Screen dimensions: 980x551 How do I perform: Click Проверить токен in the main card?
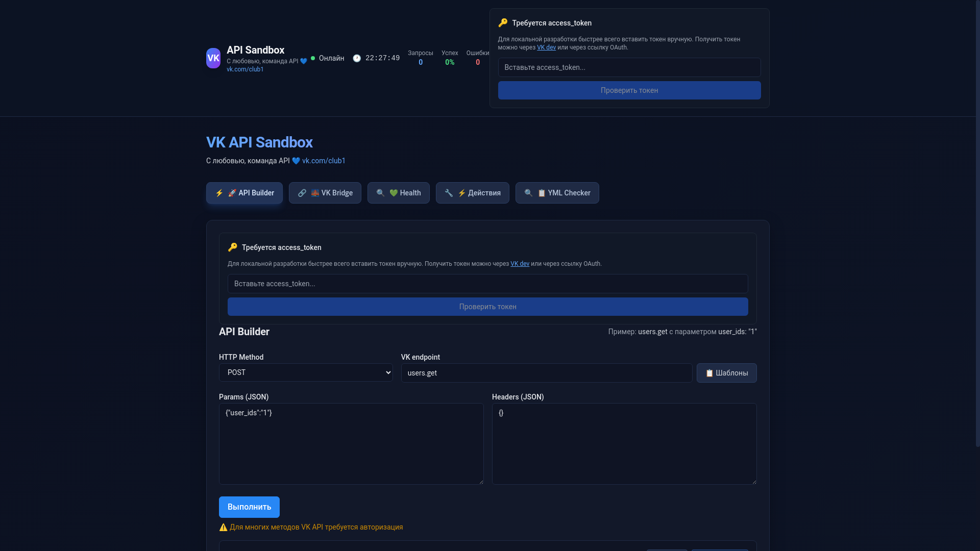488,307
